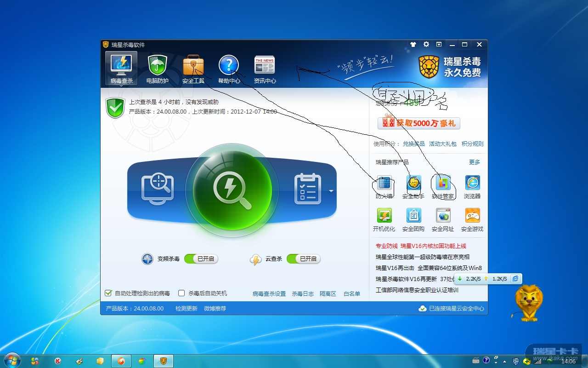
Task: Open the brush tool taskbar icon
Action: (x=79, y=361)
